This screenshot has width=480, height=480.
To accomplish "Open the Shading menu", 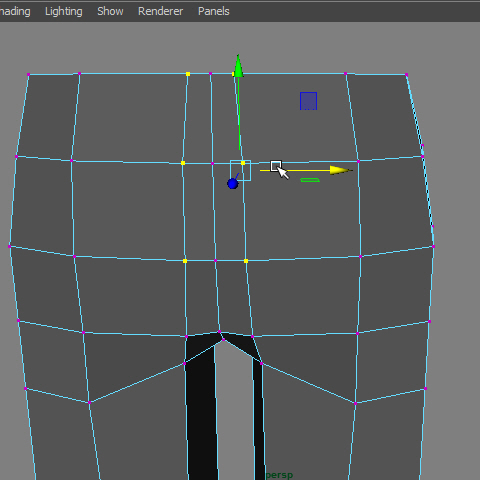I will [x=15, y=11].
